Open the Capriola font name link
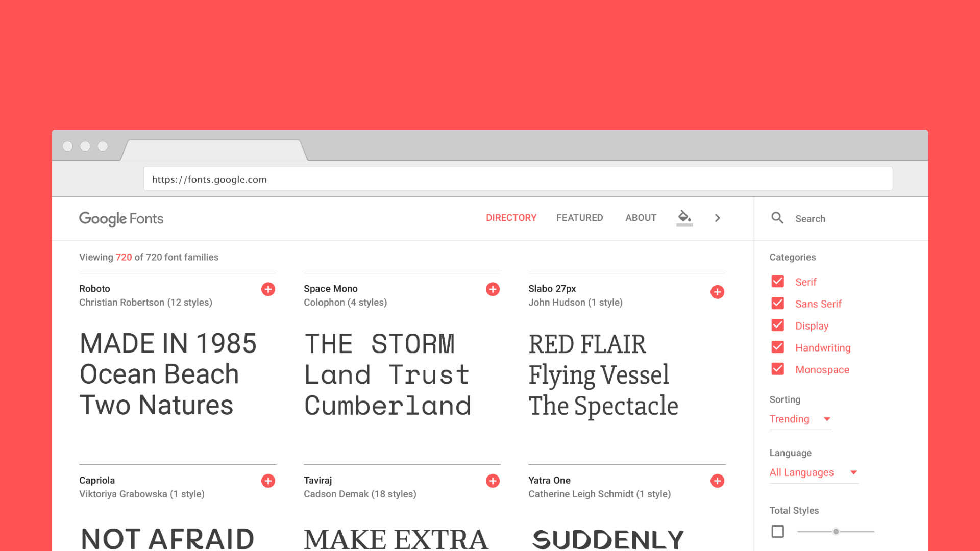This screenshot has height=551, width=980. pyautogui.click(x=97, y=481)
